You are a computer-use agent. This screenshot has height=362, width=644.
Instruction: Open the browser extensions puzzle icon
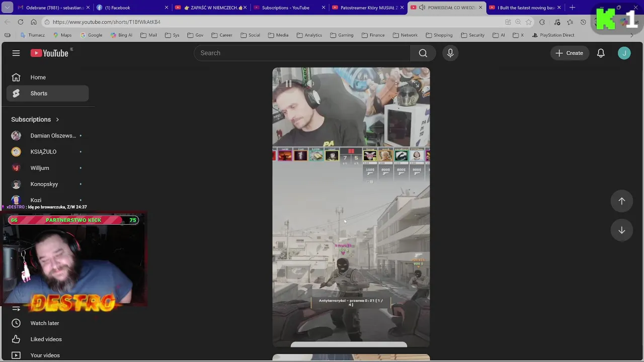coord(542,22)
